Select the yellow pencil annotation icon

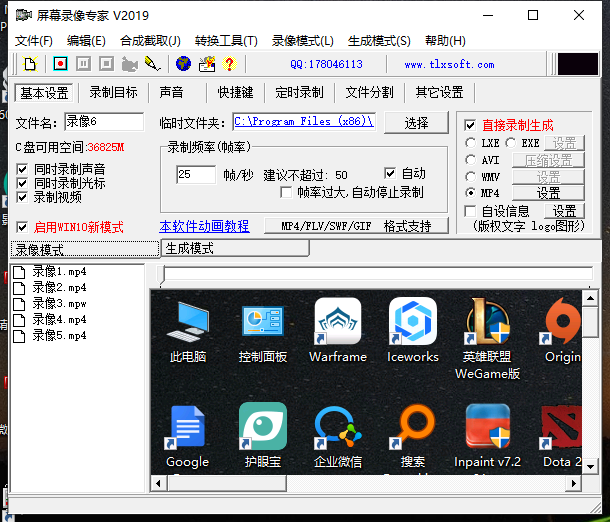tap(152, 64)
